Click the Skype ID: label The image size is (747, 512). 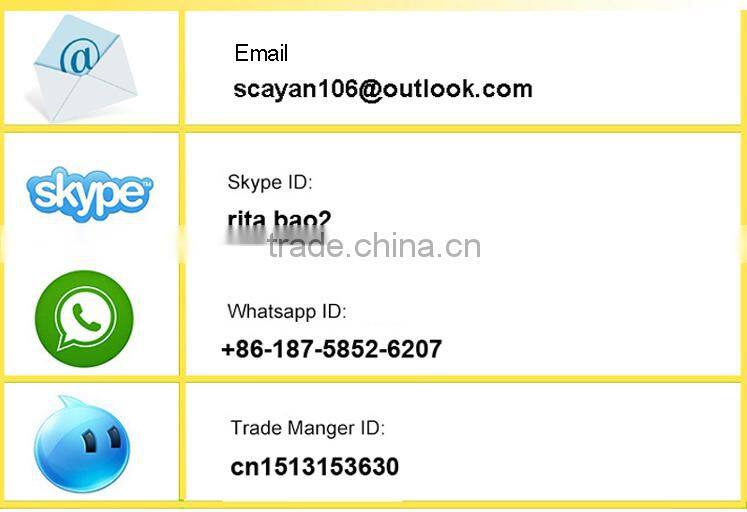point(270,183)
